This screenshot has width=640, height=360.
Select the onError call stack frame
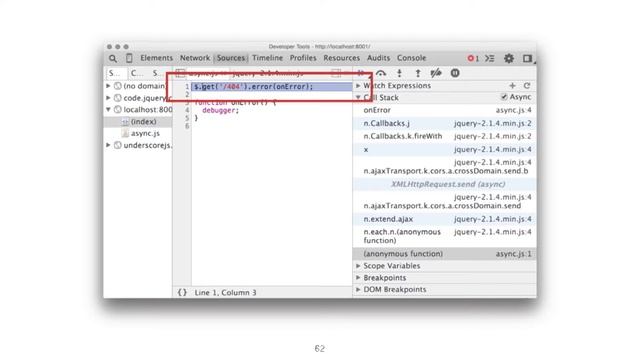(x=444, y=110)
